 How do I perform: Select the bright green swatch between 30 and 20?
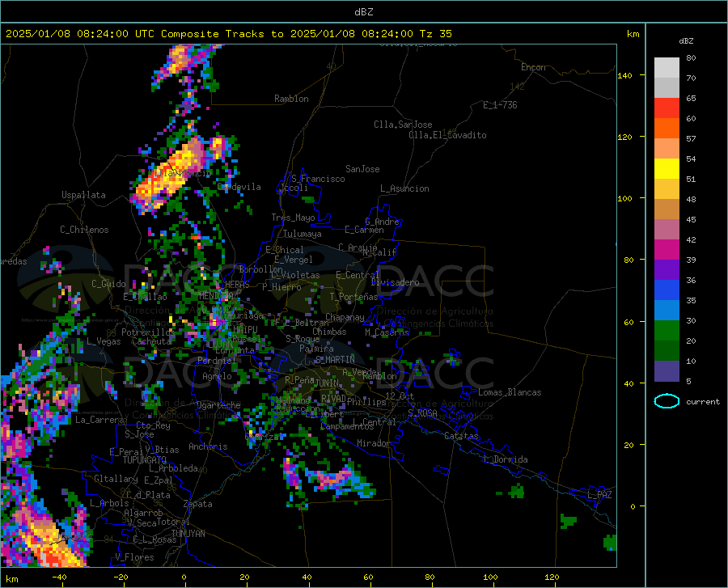pyautogui.click(x=667, y=331)
